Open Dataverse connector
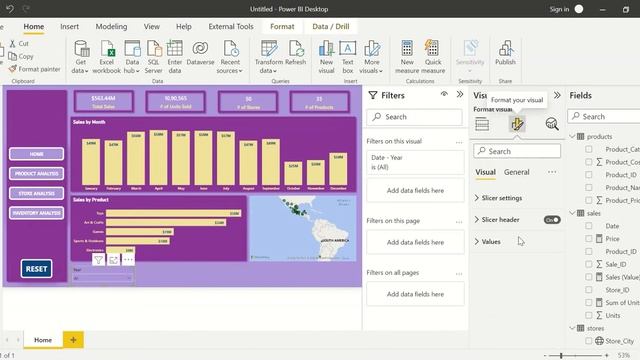 coord(200,53)
